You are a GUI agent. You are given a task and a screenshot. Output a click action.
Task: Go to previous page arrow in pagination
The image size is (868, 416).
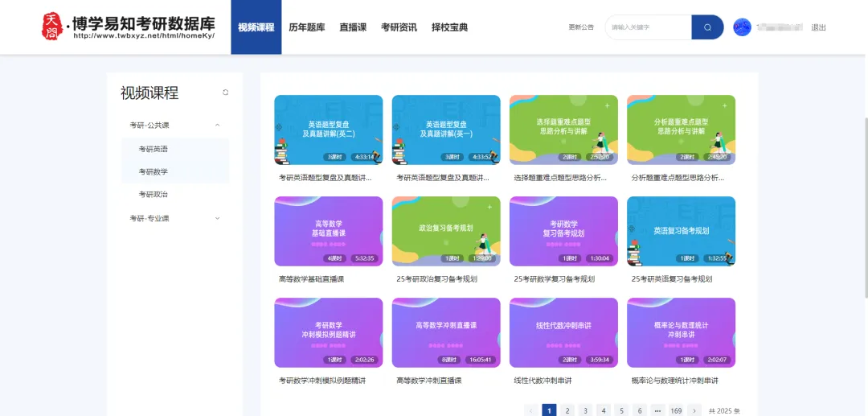531,410
